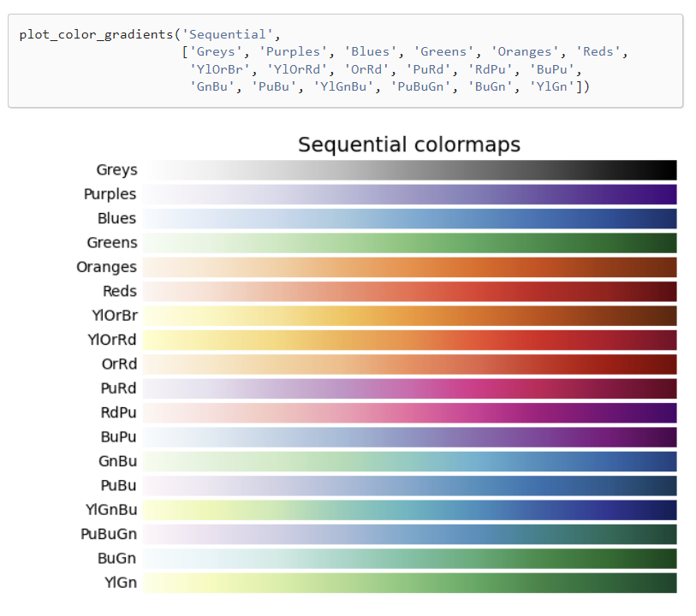Click the 'Greys' label beside its gradient
The width and height of the screenshot is (696, 616).
pos(116,170)
